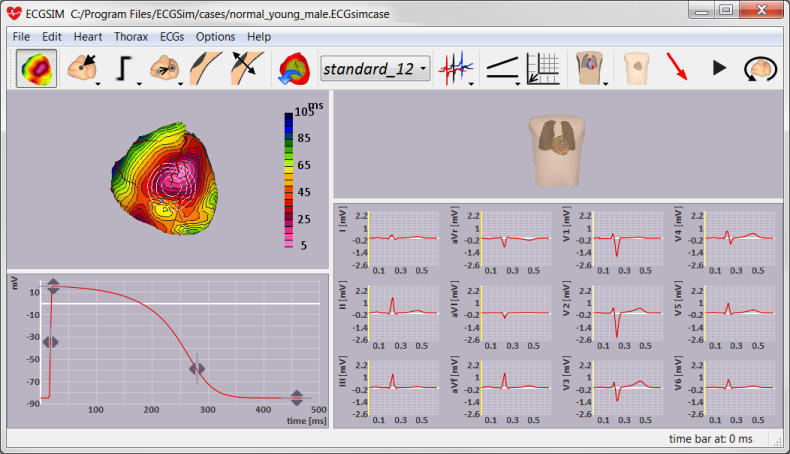Click the upstroke handle near -30 mV

coord(50,342)
